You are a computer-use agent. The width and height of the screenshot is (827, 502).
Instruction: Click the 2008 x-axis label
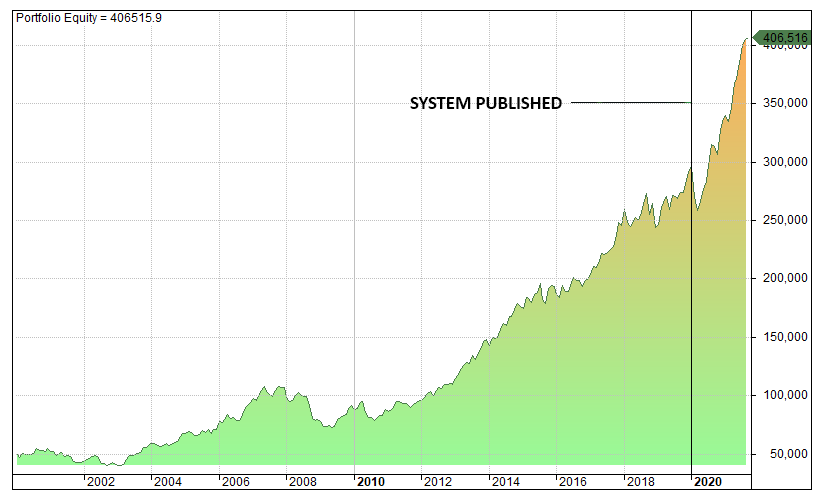pyautogui.click(x=303, y=481)
